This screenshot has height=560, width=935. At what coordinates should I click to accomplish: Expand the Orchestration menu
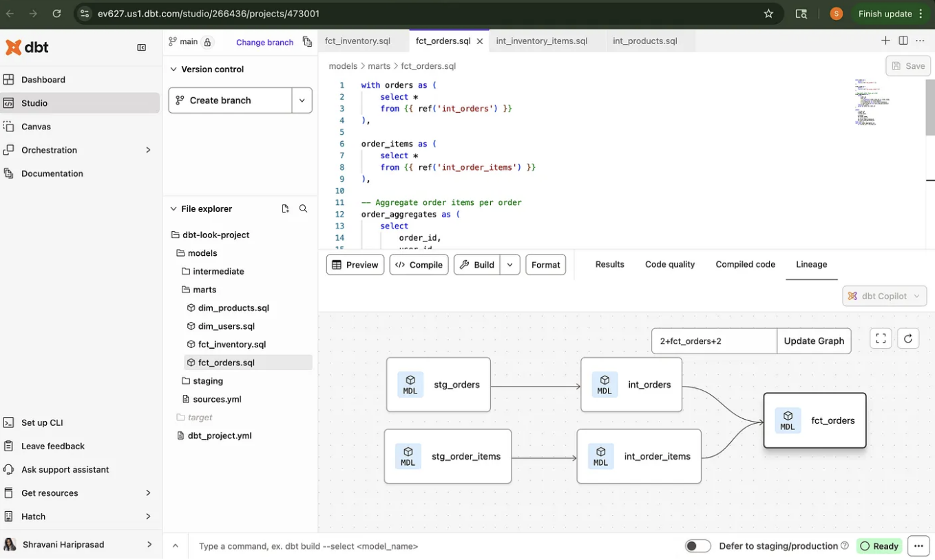point(148,150)
